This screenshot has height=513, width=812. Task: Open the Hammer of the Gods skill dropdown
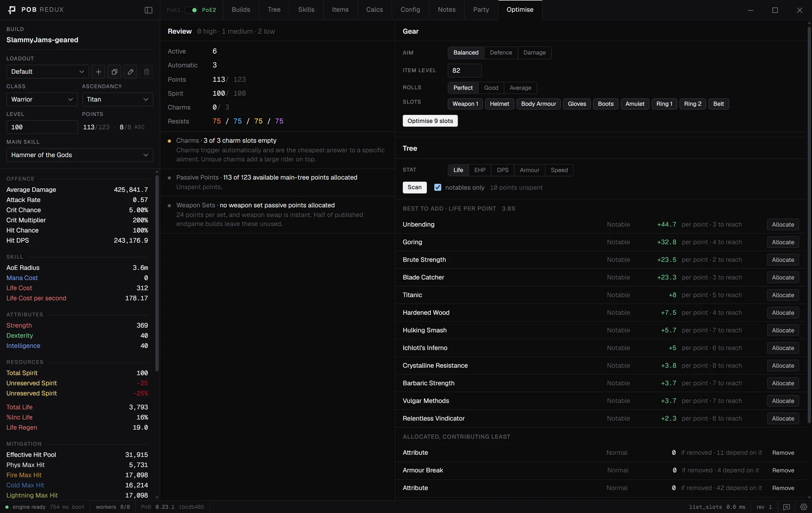[80, 155]
